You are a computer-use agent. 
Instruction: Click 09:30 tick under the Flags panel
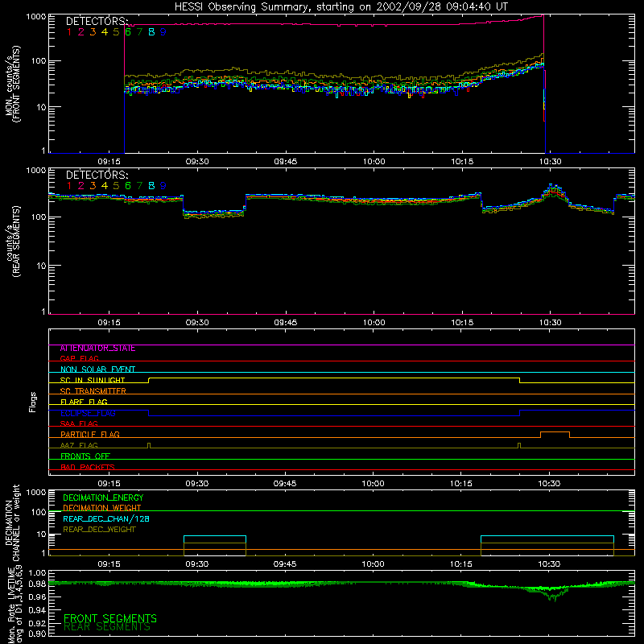(197, 484)
